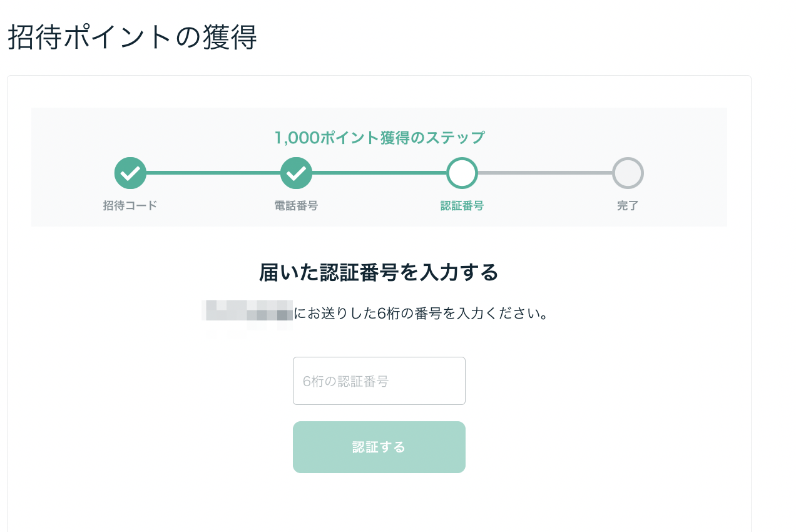Viewport: 796px width, 532px height.
Task: Click the 完了 step label
Action: pyautogui.click(x=628, y=206)
